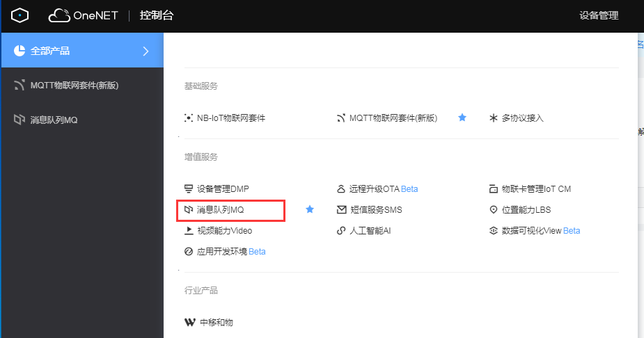Image resolution: width=644 pixels, height=338 pixels.
Task: Expand the 全部产品 chevron arrow
Action: 146,51
